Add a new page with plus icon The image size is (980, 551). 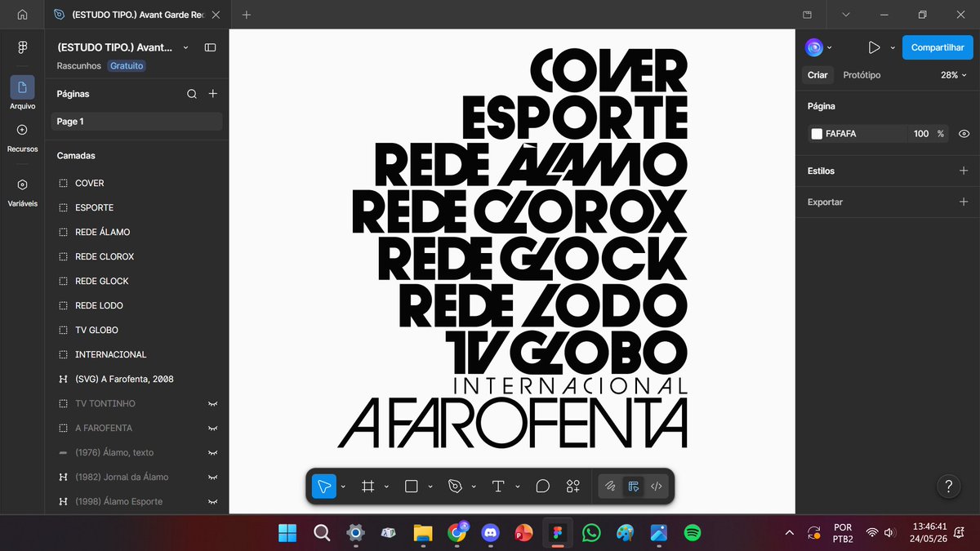tap(213, 94)
